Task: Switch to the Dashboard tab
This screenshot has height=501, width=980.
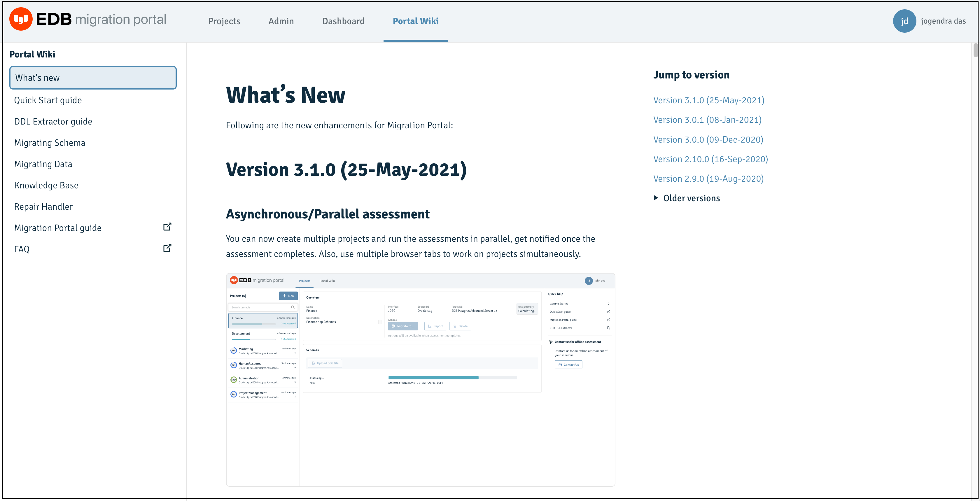Action: coord(343,21)
